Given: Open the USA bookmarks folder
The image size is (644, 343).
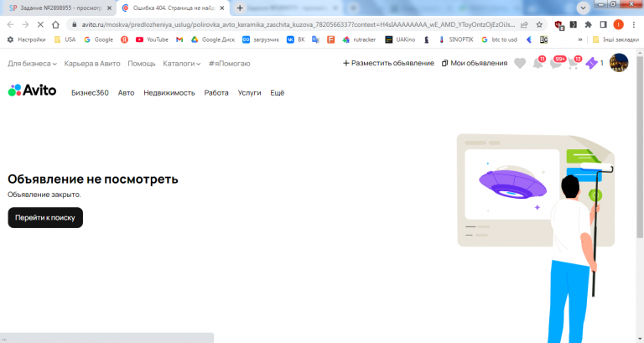Looking at the screenshot, I should click(65, 39).
